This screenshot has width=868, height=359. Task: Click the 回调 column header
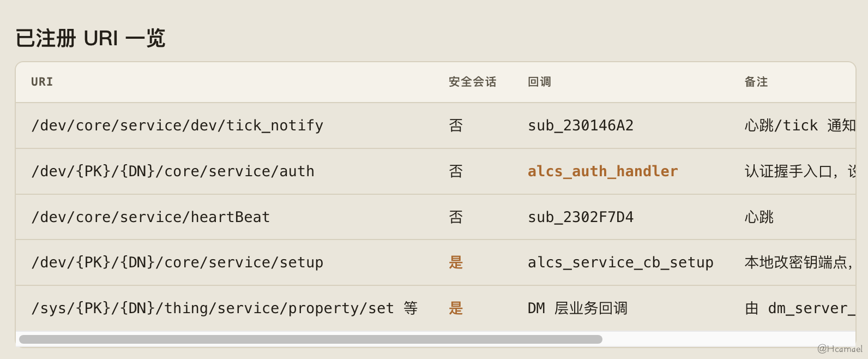coord(539,82)
